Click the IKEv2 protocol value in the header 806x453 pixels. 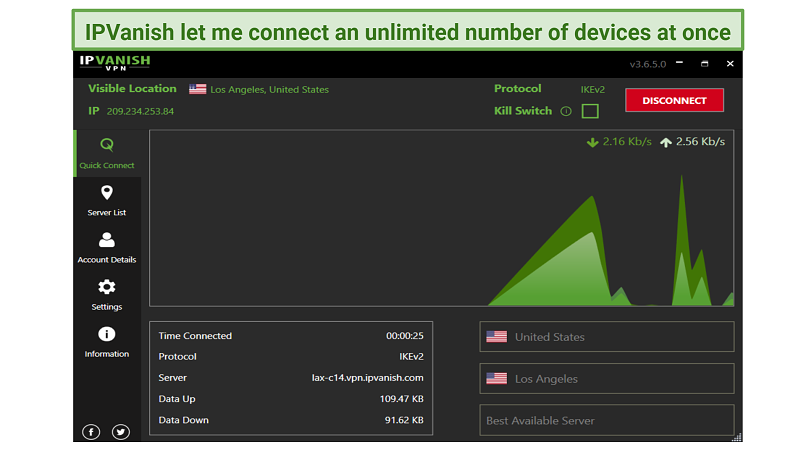(593, 89)
